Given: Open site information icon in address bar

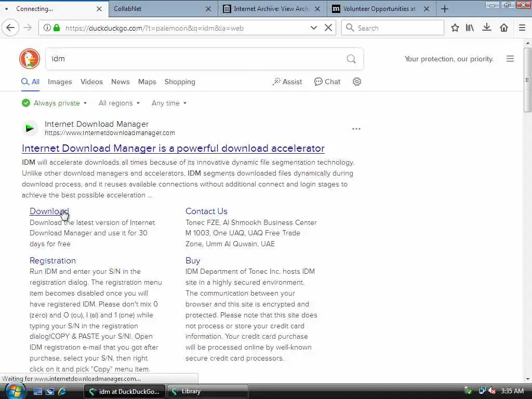Looking at the screenshot, I should (47, 28).
